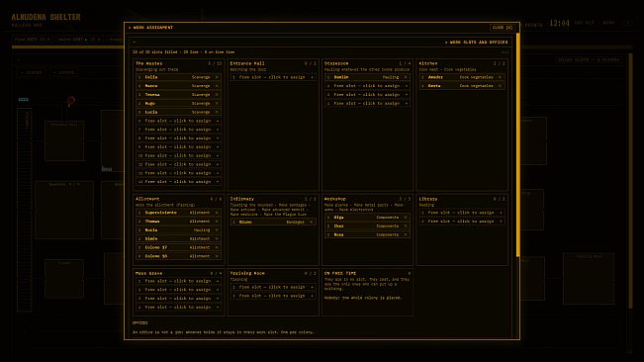Image resolution: width=644 pixels, height=362 pixels.
Task: Remove Amador from the Kitchen
Action: (500, 77)
